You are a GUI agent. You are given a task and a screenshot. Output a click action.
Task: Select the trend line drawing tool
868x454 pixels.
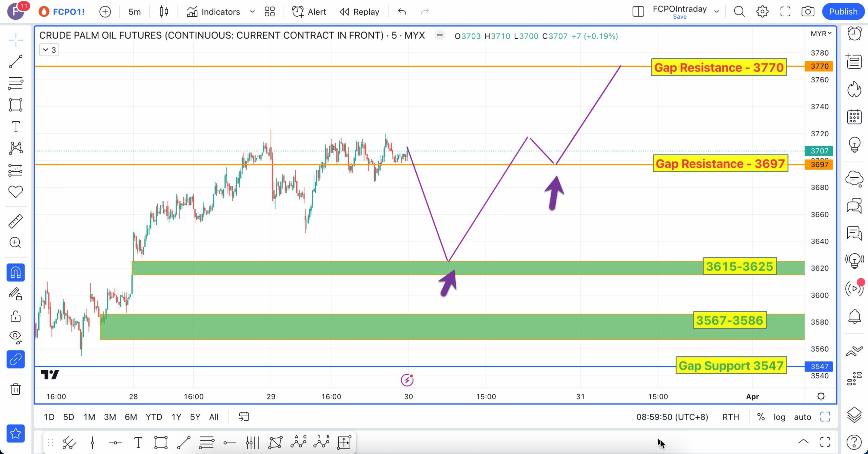[16, 62]
